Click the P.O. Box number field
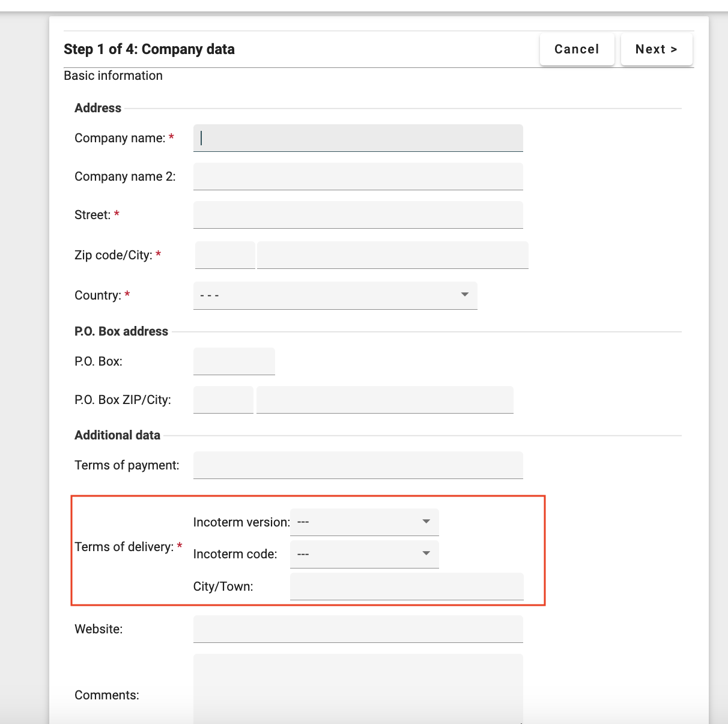This screenshot has height=724, width=728. [x=234, y=361]
